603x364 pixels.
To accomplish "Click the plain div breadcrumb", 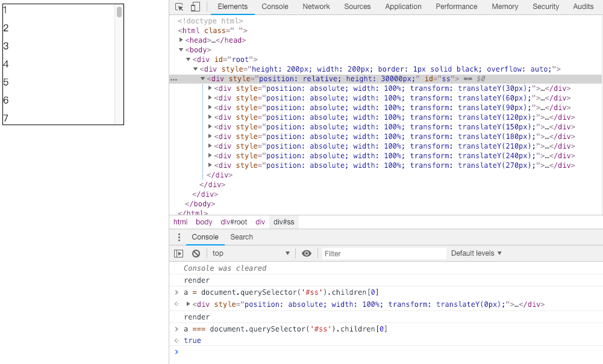I will point(260,222).
